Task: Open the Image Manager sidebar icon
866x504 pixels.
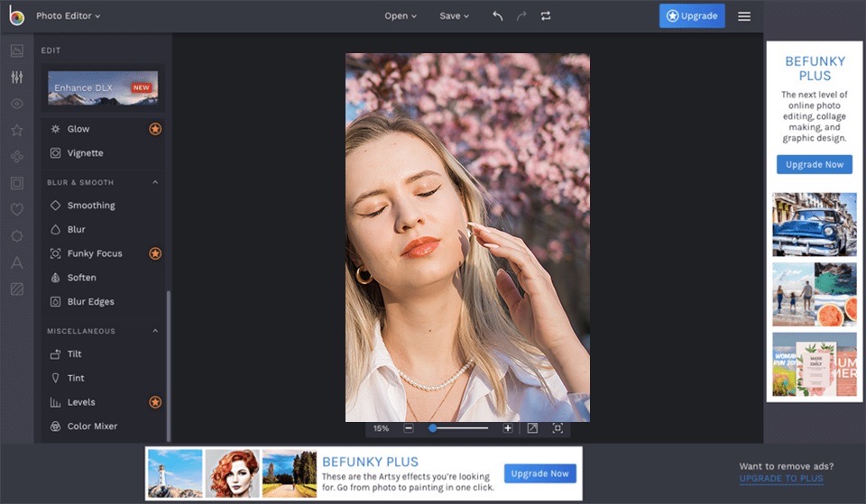Action: (17, 50)
